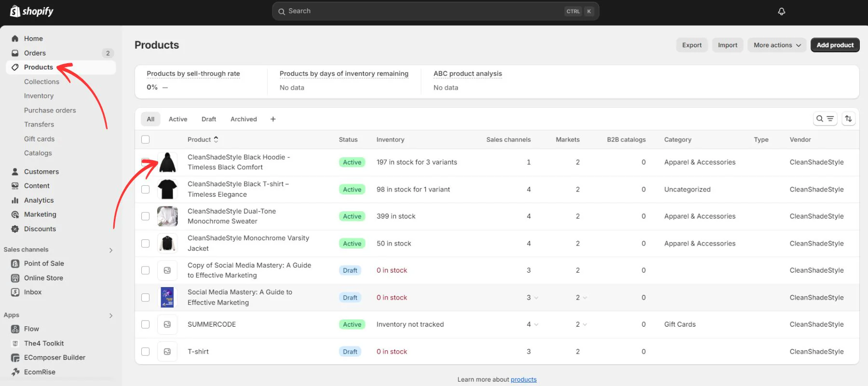Screen dimensions: 868x386
Task: Open Purchase orders in sidebar
Action: coord(50,110)
